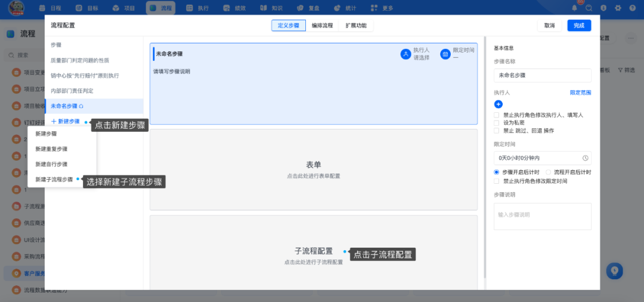Open the 执行 icon in top navigation

[x=190, y=8]
